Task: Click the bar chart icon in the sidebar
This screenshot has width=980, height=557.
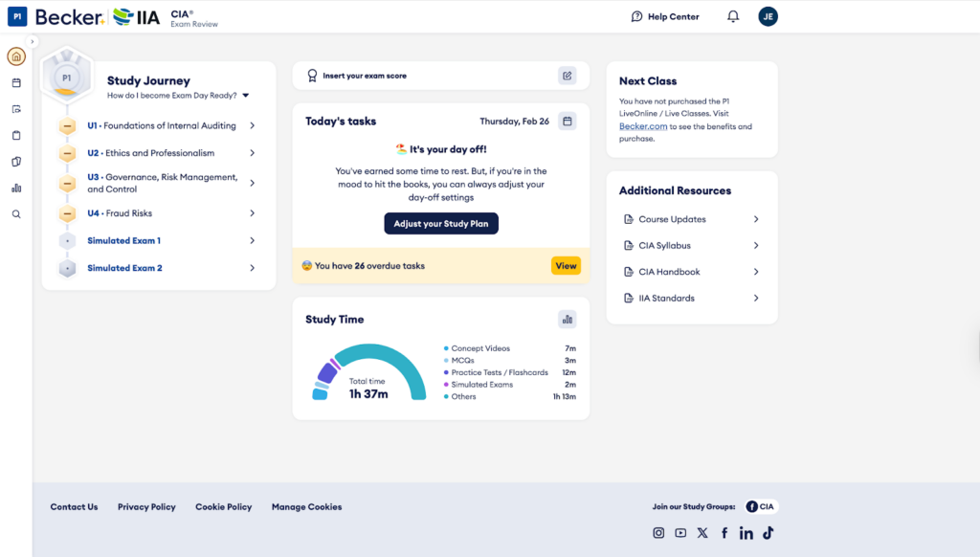Action: click(16, 189)
